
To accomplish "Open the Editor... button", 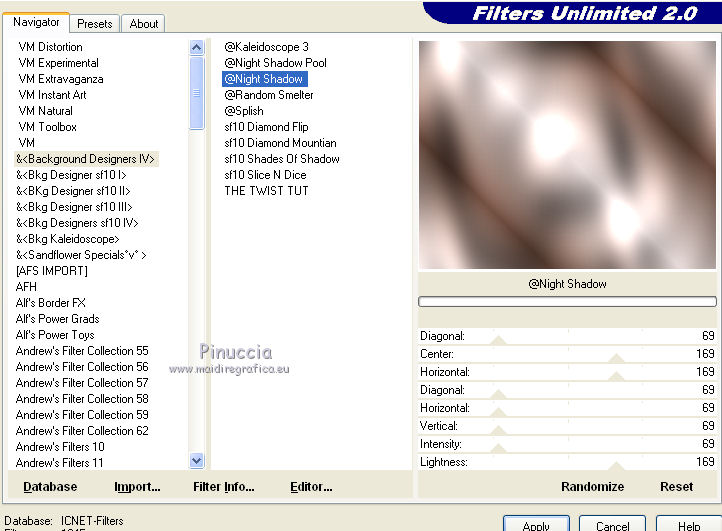I will pyautogui.click(x=311, y=487).
